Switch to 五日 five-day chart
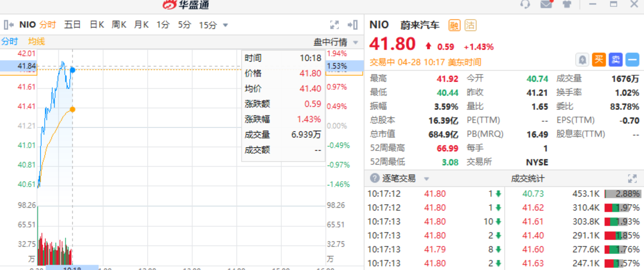This screenshot has height=270, width=644. tap(72, 25)
